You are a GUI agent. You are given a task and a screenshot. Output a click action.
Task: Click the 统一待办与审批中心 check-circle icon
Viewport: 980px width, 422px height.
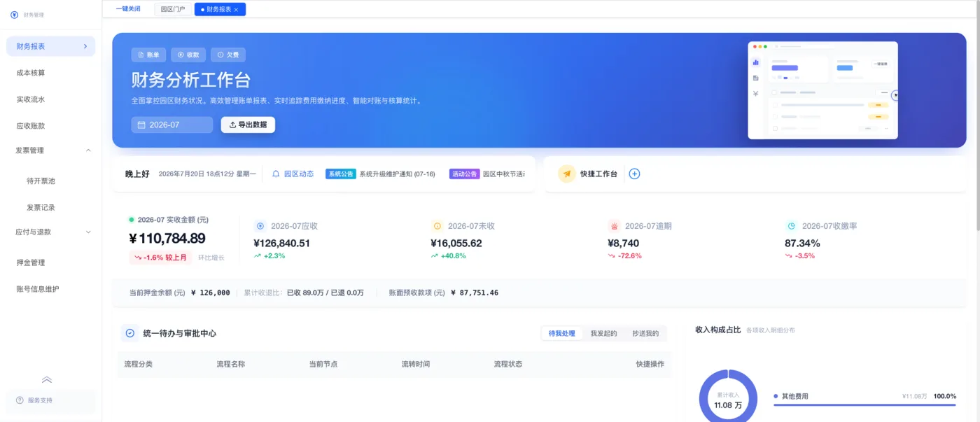coord(129,333)
